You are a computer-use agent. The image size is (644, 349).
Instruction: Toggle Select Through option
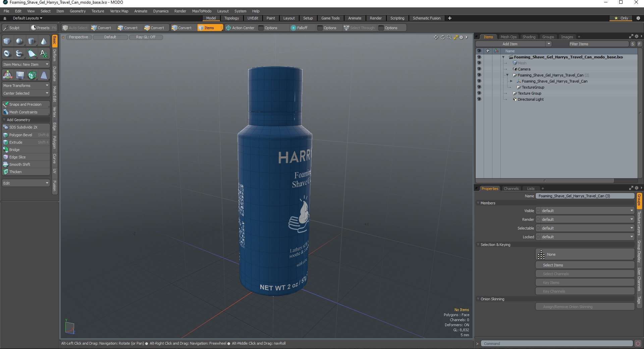(359, 28)
